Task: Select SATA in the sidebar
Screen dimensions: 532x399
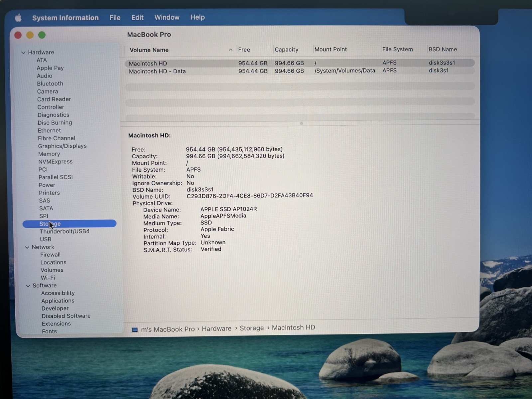Action: (x=46, y=208)
